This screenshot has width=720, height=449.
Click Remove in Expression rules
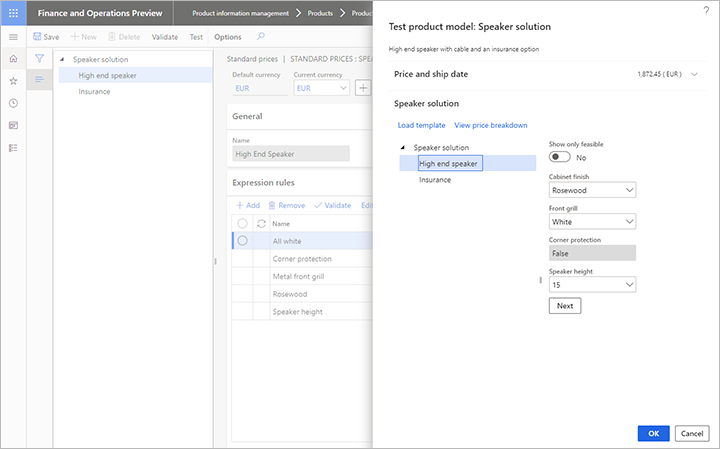point(287,205)
